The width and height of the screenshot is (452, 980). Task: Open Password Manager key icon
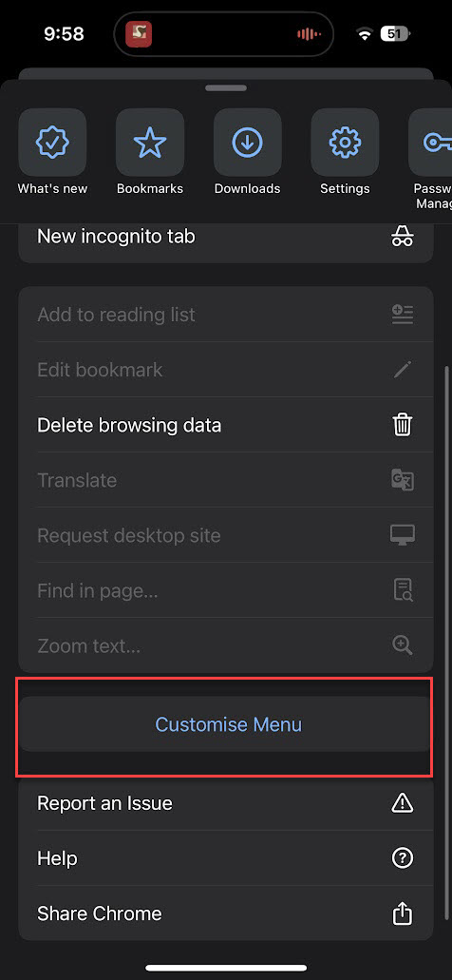[x=430, y=142]
